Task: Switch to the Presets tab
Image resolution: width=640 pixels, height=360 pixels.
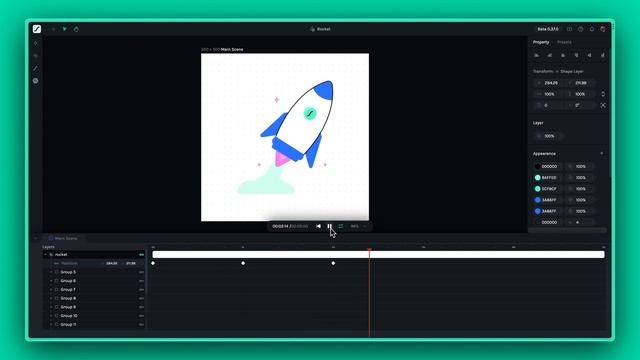Action: pos(564,42)
